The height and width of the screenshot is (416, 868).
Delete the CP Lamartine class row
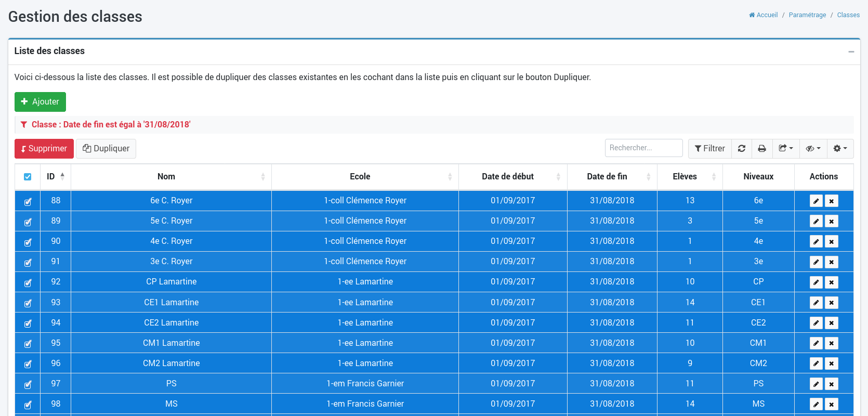(832, 282)
